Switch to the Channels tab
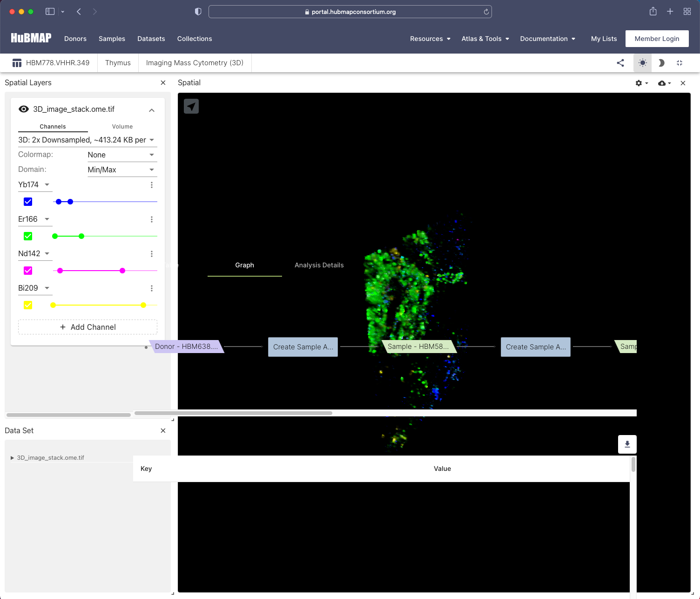Image resolution: width=700 pixels, height=599 pixels. pos(53,127)
